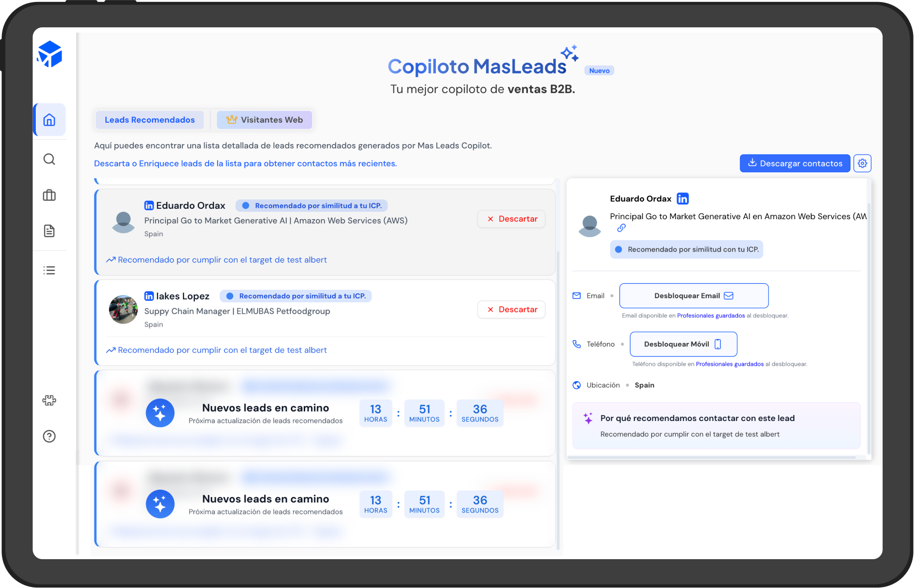Click Suppy Chain Manager job title
Image resolution: width=923 pixels, height=588 pixels.
[237, 311]
